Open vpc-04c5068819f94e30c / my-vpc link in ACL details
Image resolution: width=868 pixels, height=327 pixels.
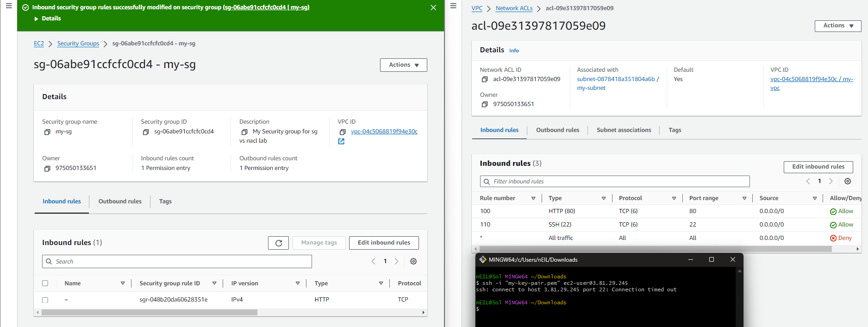[812, 83]
